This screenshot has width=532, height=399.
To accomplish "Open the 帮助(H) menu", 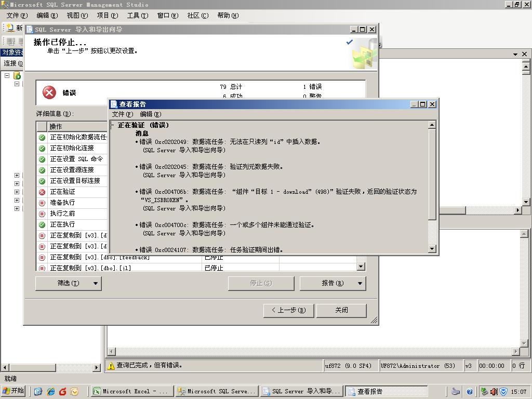I will pyautogui.click(x=228, y=15).
